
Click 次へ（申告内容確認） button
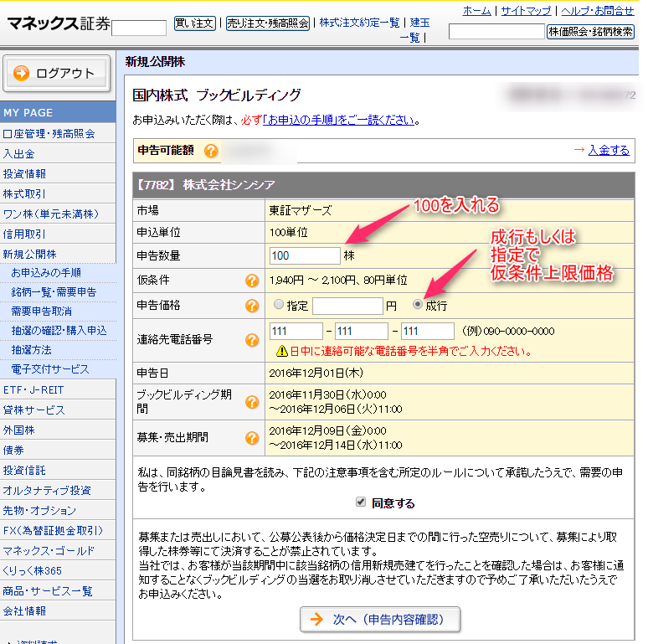[x=380, y=619]
